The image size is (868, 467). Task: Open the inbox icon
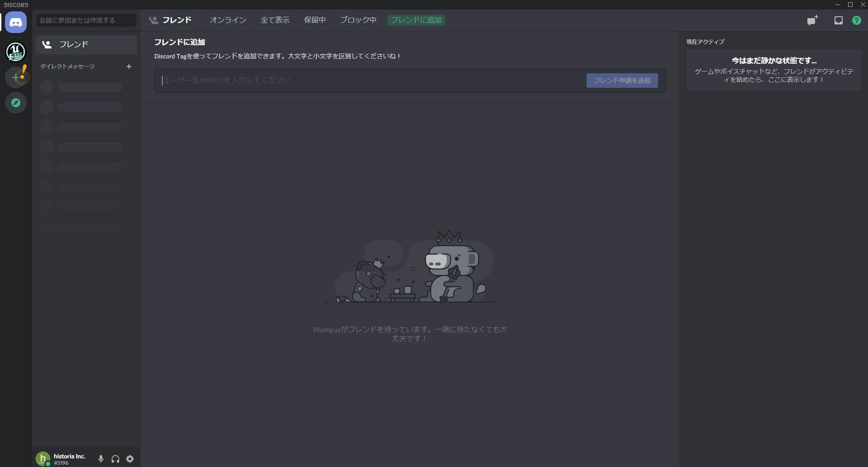839,20
